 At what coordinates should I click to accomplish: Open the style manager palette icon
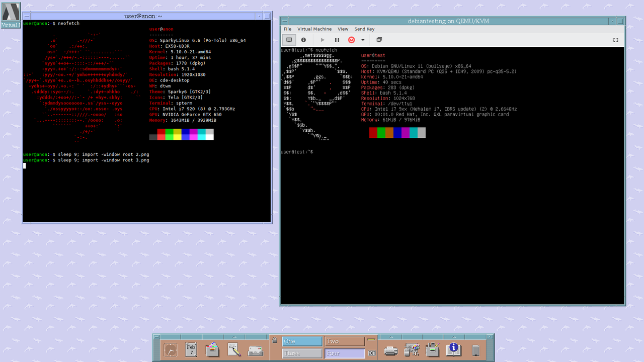pyautogui.click(x=412, y=349)
